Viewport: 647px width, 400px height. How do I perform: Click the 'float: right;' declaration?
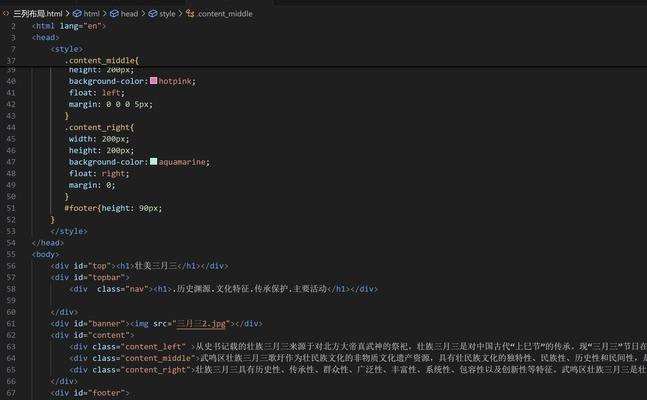pyautogui.click(x=99, y=173)
